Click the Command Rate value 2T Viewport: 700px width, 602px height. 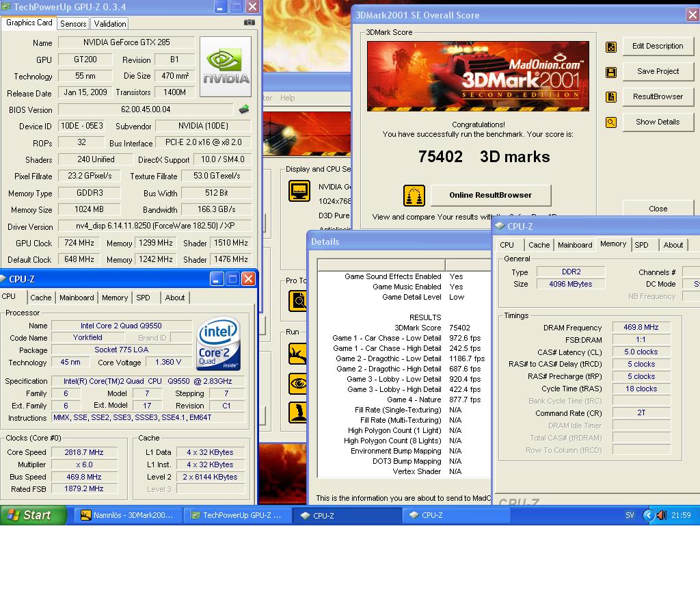tap(641, 413)
